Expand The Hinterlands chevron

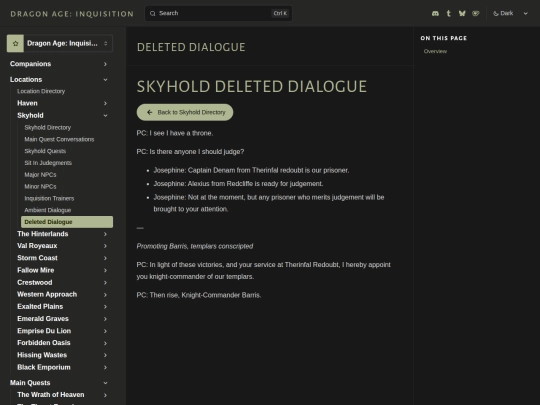click(x=105, y=234)
